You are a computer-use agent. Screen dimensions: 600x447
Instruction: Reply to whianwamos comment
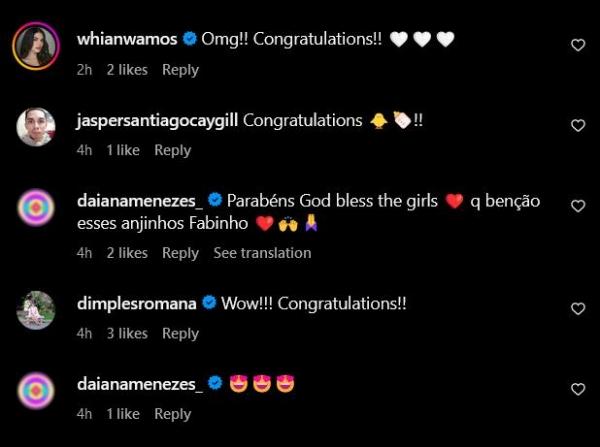(180, 70)
